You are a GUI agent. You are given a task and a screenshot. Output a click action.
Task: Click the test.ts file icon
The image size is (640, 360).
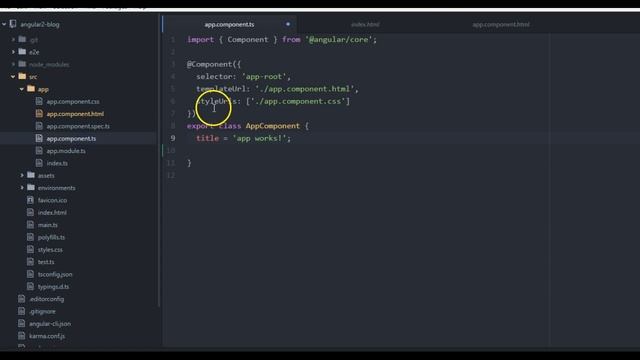(x=30, y=262)
